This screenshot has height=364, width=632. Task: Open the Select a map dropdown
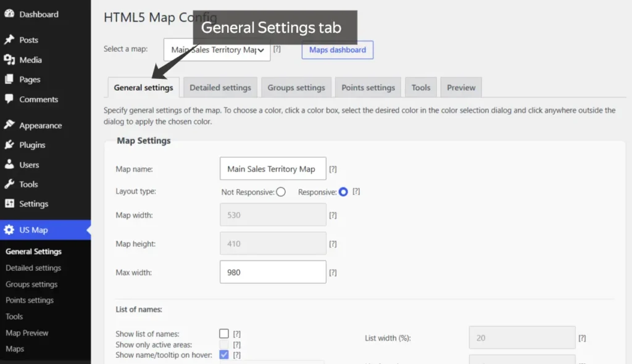pos(217,49)
